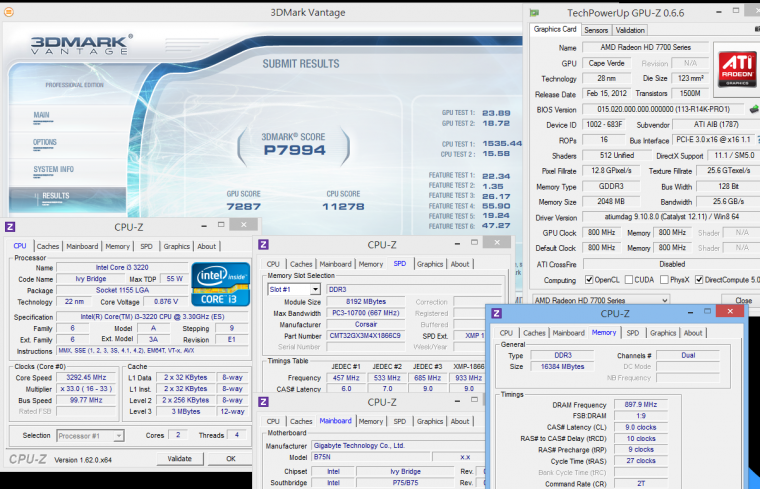The height and width of the screenshot is (489, 760).
Task: Click the OK button in CPU-Z
Action: click(x=229, y=459)
